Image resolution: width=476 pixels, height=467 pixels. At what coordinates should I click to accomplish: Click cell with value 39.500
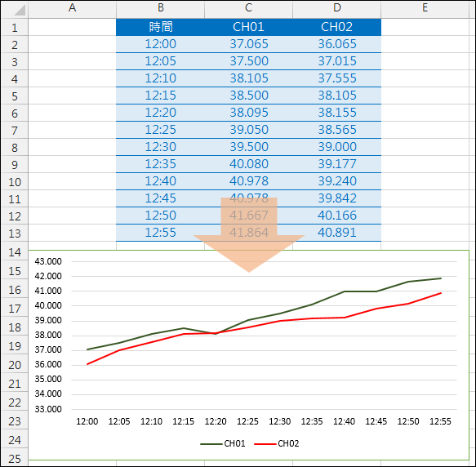pyautogui.click(x=249, y=147)
